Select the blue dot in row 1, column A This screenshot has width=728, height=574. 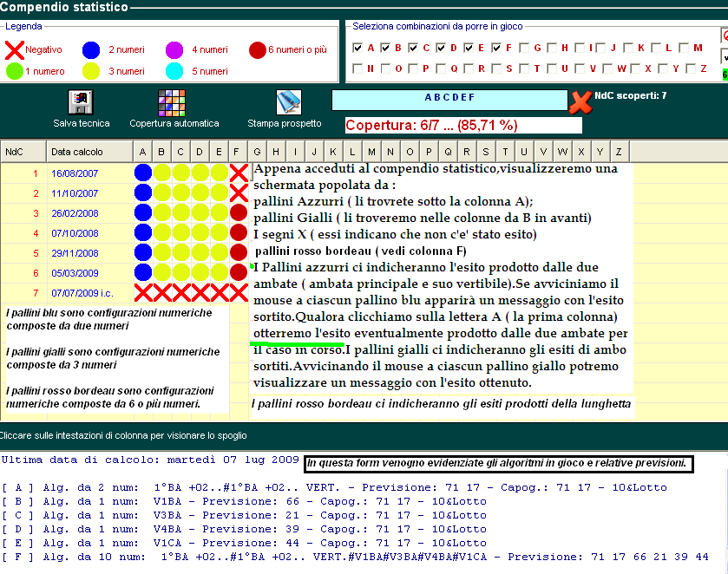(143, 173)
